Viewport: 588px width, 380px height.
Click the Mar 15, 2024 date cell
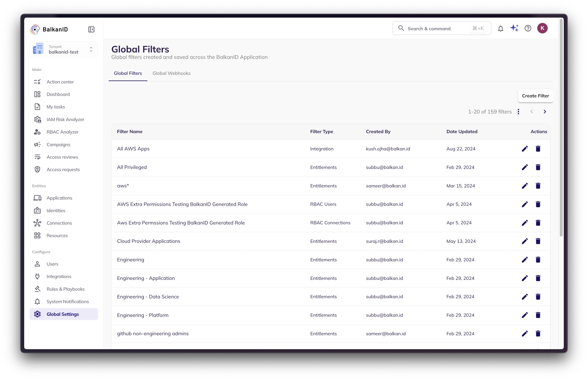point(460,186)
